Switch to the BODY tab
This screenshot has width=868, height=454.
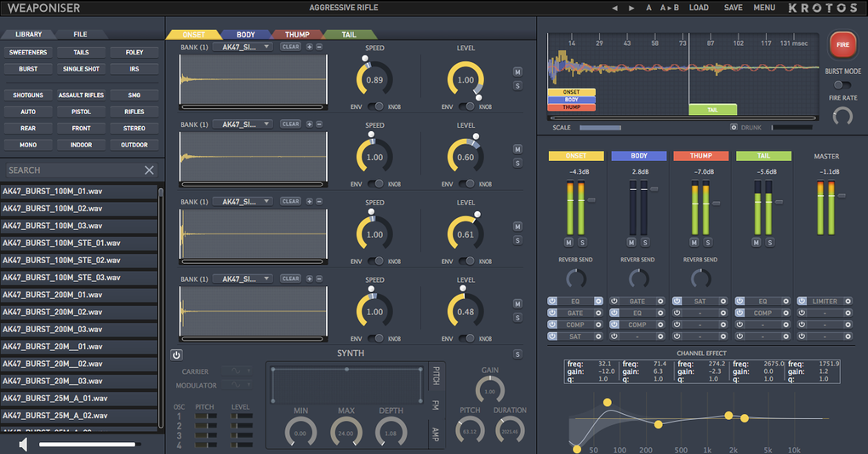[245, 34]
